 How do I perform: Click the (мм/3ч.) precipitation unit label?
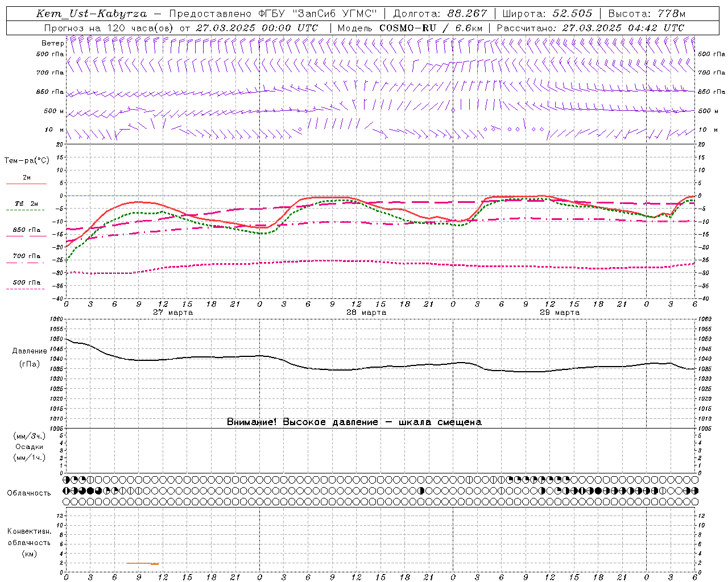point(30,436)
